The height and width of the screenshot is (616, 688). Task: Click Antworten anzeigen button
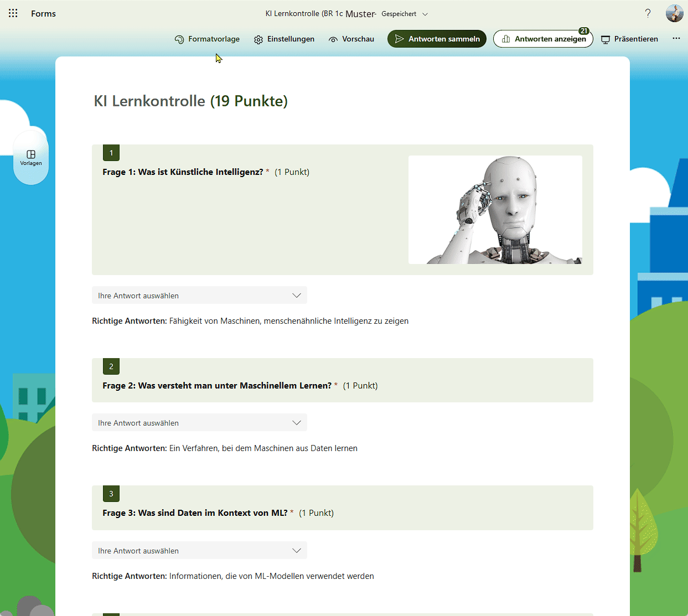click(543, 39)
